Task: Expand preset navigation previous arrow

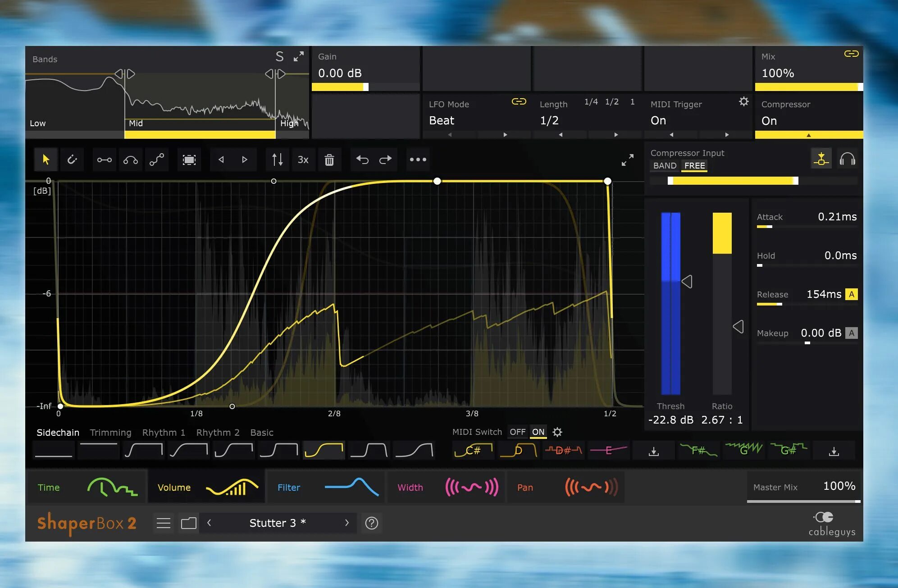Action: tap(209, 523)
